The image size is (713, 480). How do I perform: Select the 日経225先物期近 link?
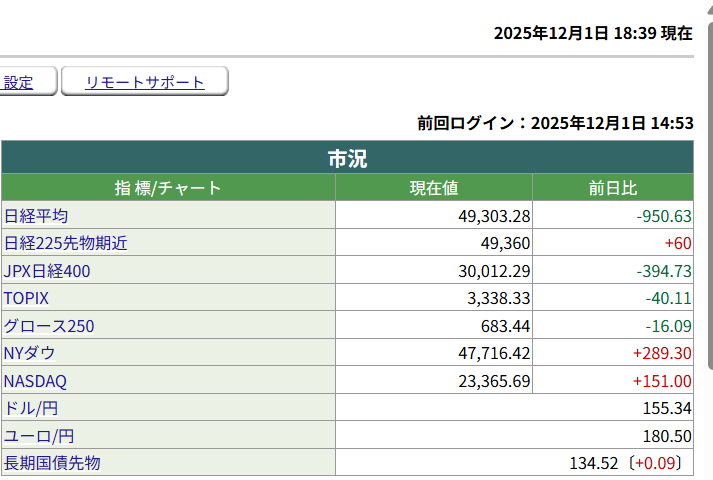click(66, 243)
